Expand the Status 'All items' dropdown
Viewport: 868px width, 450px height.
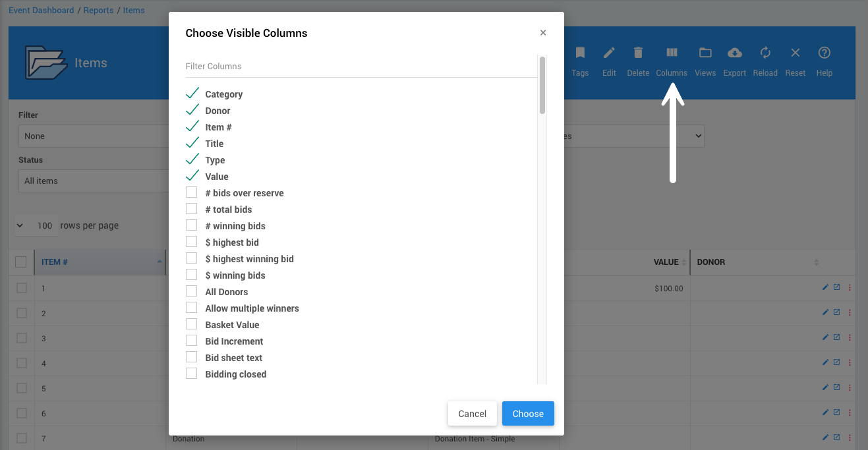[x=92, y=181]
